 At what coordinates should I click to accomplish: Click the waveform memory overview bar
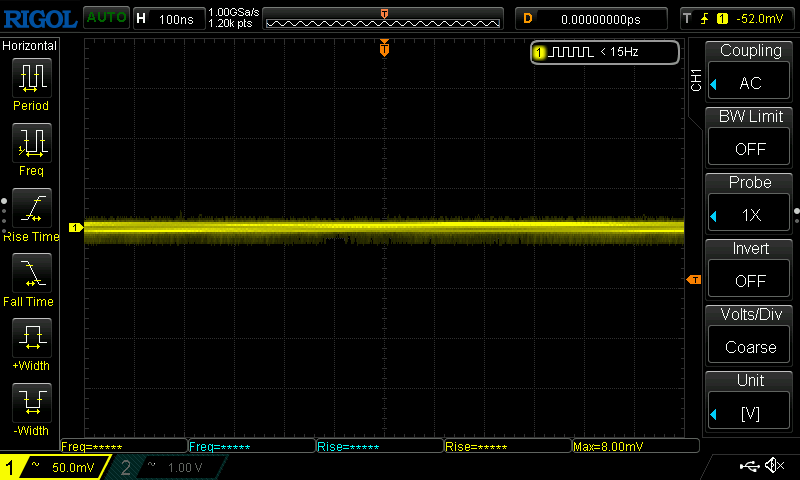(x=383, y=19)
